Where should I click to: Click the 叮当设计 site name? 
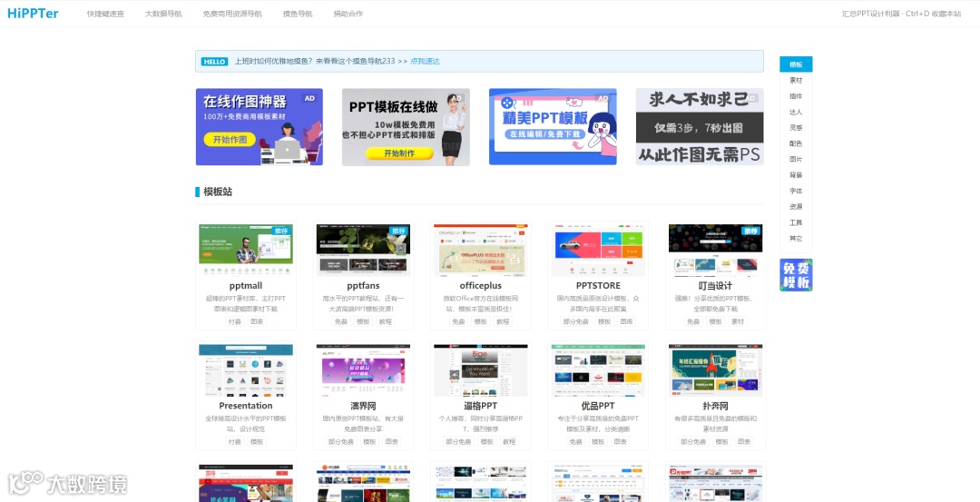pos(716,286)
